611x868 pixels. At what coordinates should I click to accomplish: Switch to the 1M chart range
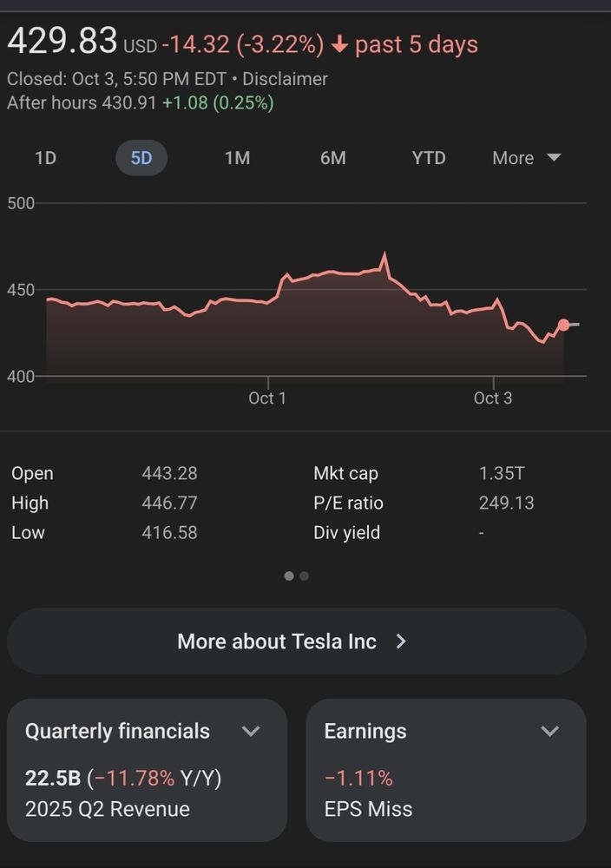point(237,158)
